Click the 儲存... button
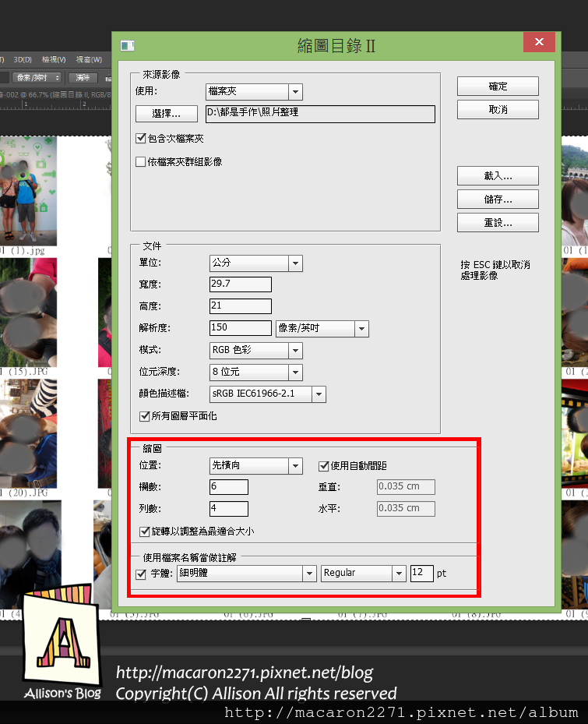This screenshot has height=724, width=588. (x=498, y=200)
